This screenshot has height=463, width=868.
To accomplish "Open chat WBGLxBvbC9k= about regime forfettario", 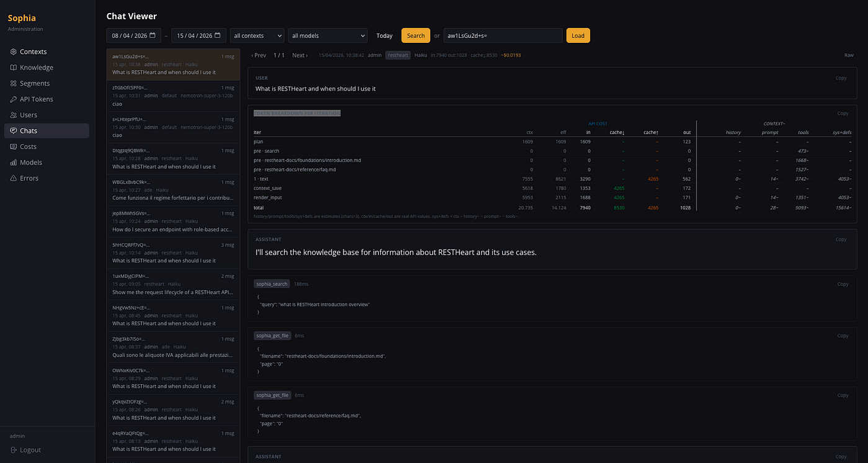I will (173, 190).
